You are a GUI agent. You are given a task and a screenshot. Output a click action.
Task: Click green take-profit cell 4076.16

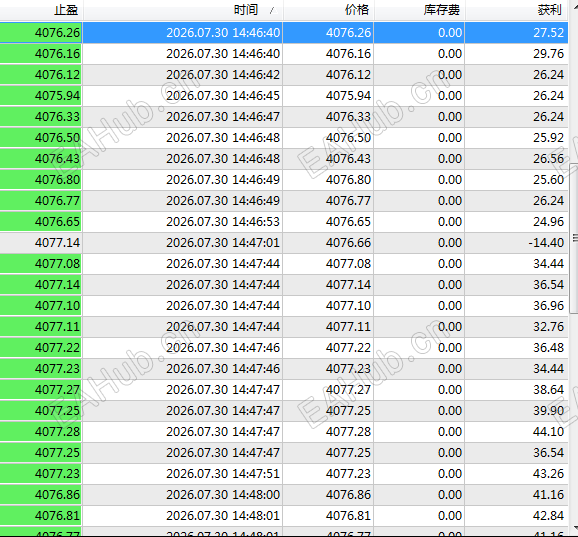(41, 53)
